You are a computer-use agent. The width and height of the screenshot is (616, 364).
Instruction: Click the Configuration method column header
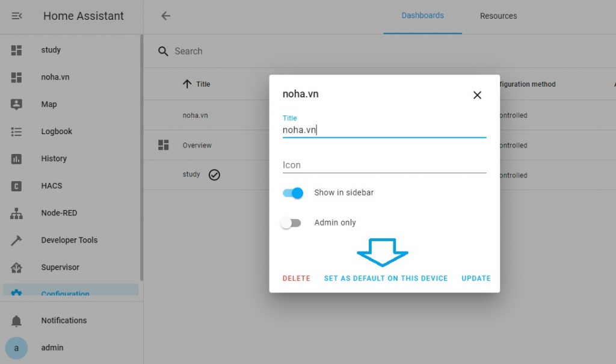pyautogui.click(x=528, y=84)
